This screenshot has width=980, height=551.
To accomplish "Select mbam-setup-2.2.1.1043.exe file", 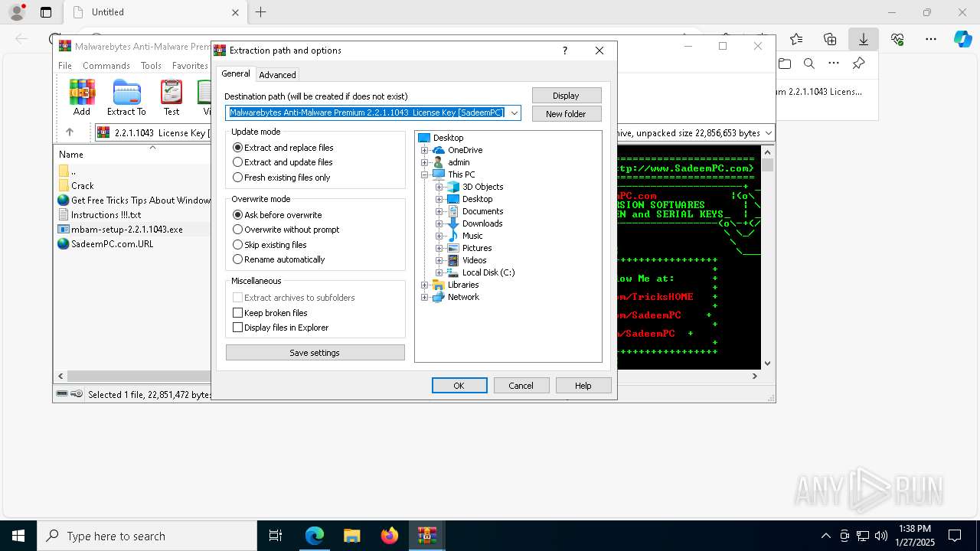I will tap(120, 229).
